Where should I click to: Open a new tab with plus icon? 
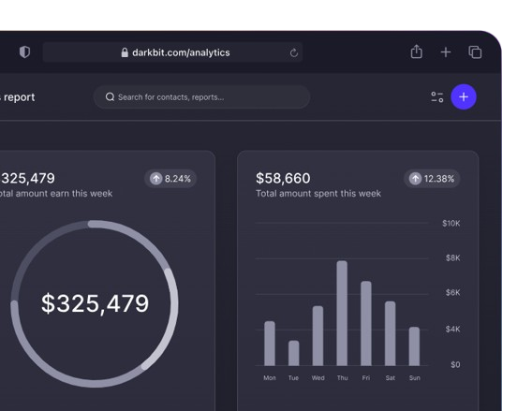click(446, 52)
